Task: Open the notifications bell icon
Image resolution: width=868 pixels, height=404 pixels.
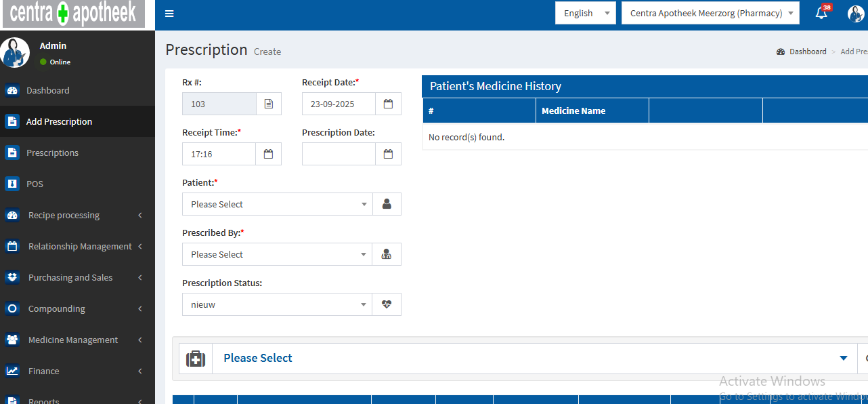Action: 821,13
